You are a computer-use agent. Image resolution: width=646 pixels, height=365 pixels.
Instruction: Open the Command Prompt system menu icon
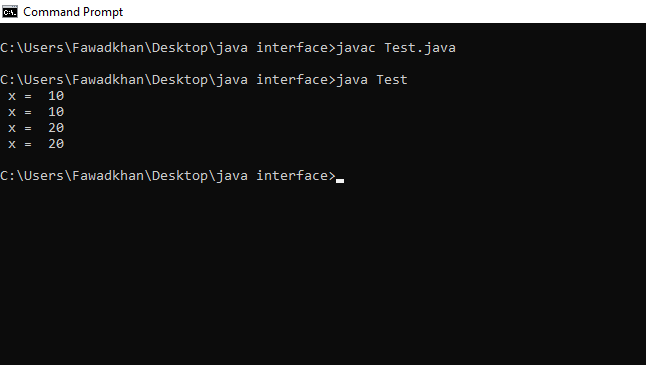tap(9, 12)
